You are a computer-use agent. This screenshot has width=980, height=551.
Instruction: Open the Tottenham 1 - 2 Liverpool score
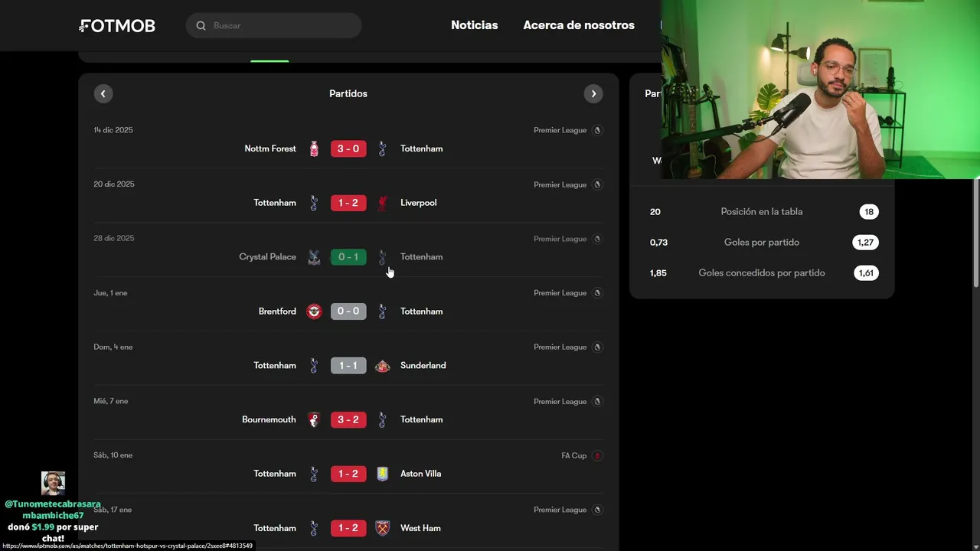pyautogui.click(x=348, y=203)
